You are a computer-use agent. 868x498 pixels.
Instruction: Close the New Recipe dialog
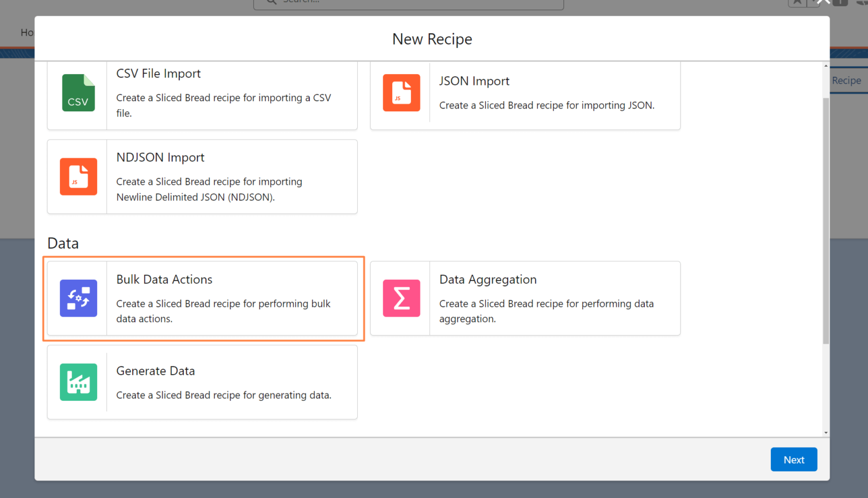(x=823, y=2)
